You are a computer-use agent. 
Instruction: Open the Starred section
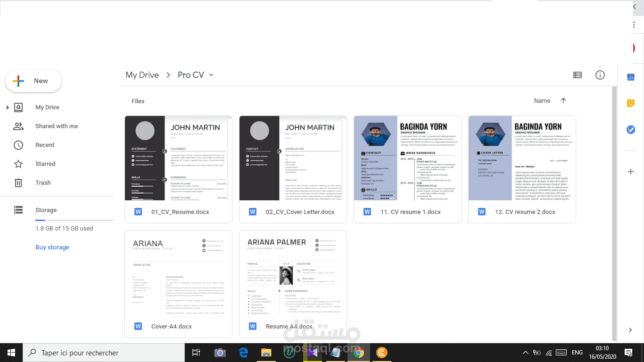45,164
